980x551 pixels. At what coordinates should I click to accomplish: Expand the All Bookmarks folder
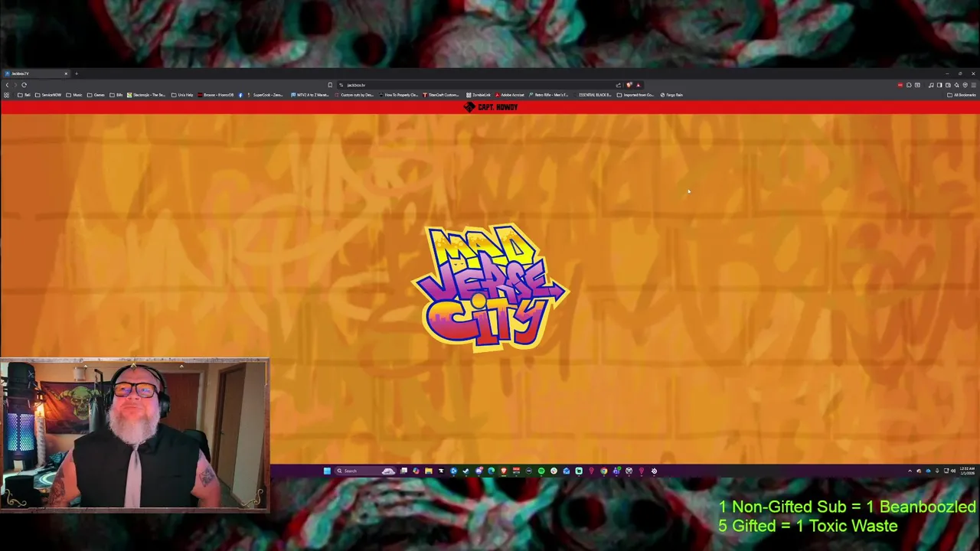pyautogui.click(x=962, y=95)
